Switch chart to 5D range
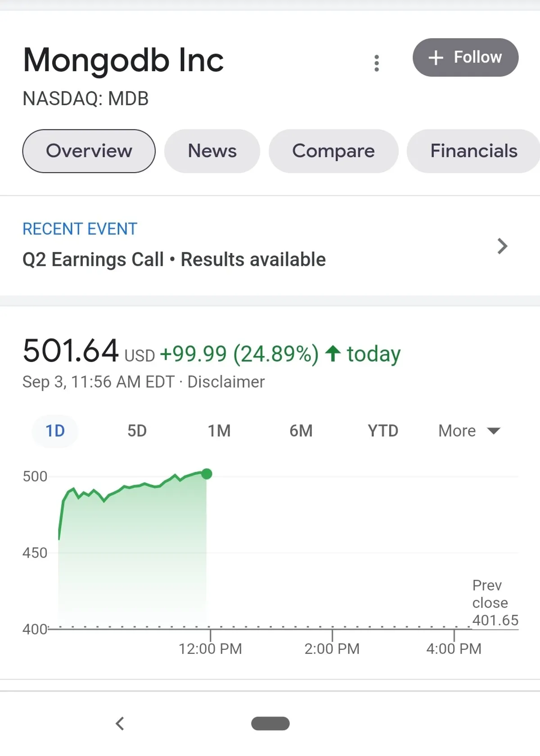This screenshot has height=756, width=540. coord(137,431)
